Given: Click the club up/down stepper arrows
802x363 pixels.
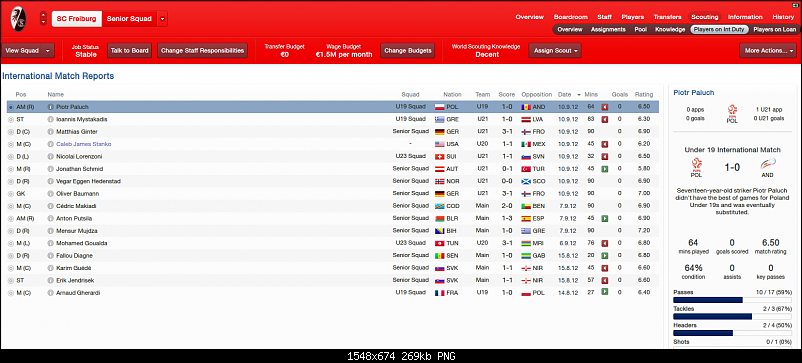Looking at the screenshot, I should click(43, 19).
